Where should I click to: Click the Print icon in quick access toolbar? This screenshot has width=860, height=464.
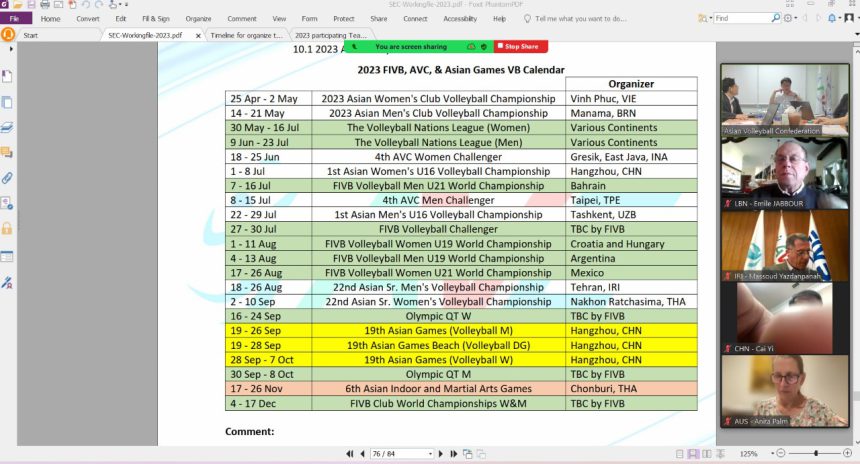[45, 4]
